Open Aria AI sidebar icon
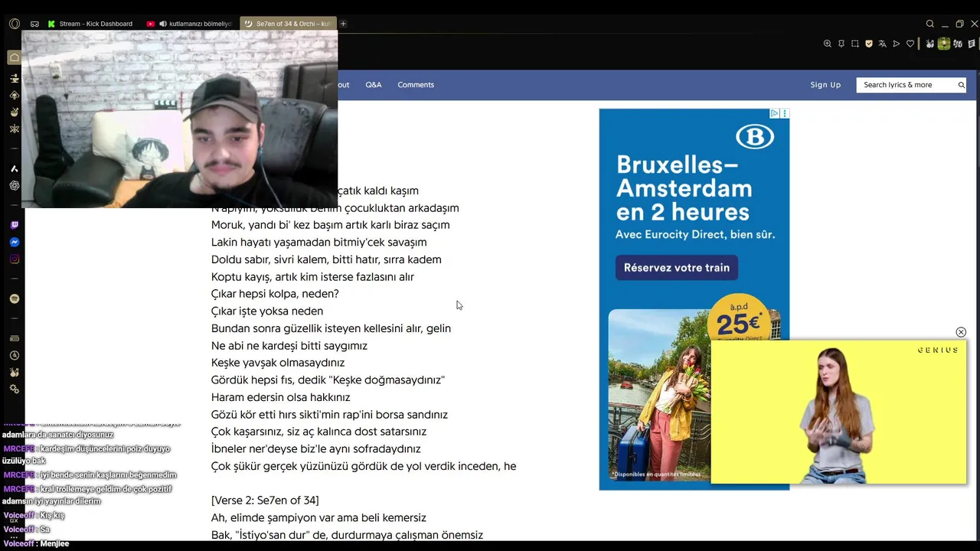 click(x=14, y=168)
